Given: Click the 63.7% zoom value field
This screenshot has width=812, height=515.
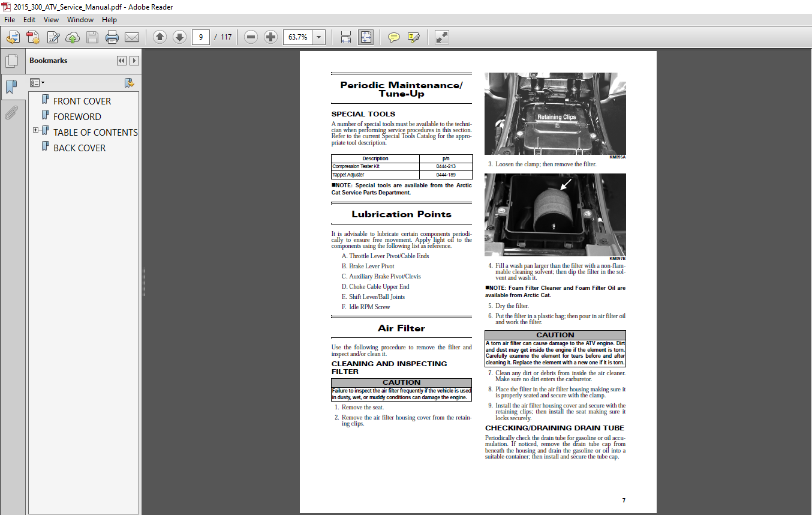Looking at the screenshot, I should (298, 37).
